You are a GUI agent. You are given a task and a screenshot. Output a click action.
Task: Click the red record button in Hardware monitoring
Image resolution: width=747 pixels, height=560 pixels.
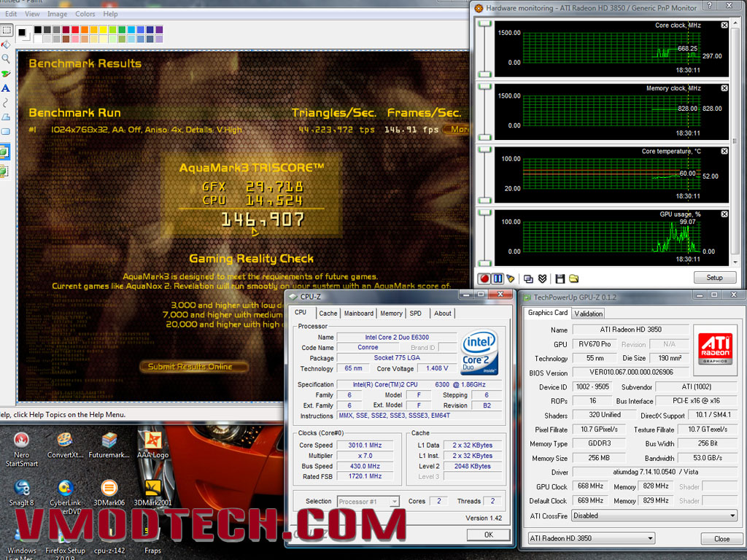click(x=484, y=279)
